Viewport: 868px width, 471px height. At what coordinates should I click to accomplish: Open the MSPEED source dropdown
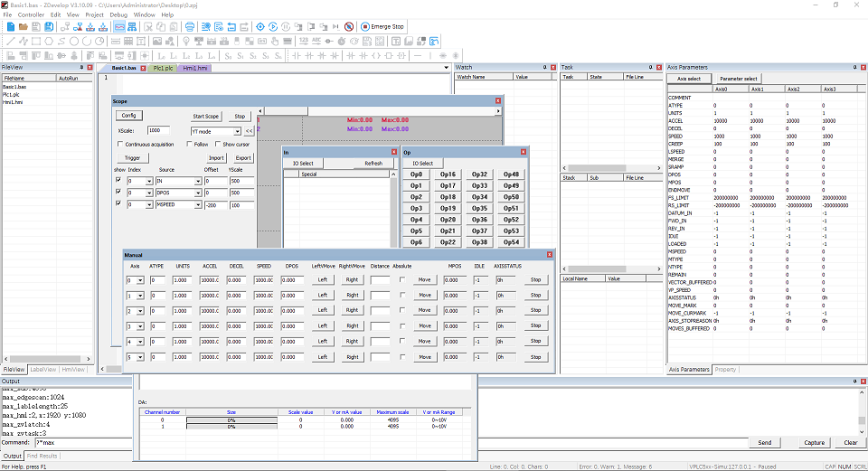pyautogui.click(x=198, y=205)
